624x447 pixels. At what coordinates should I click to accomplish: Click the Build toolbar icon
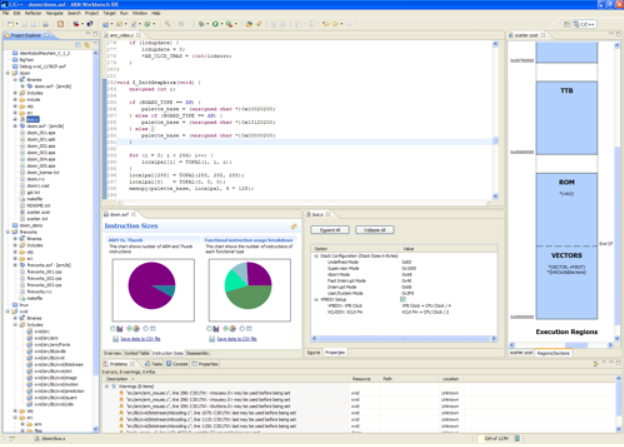(167, 24)
